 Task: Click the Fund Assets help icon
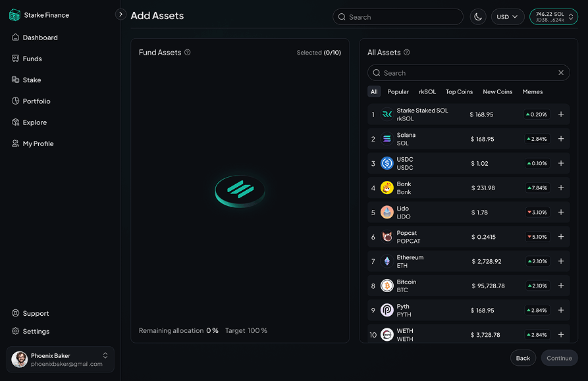point(188,53)
